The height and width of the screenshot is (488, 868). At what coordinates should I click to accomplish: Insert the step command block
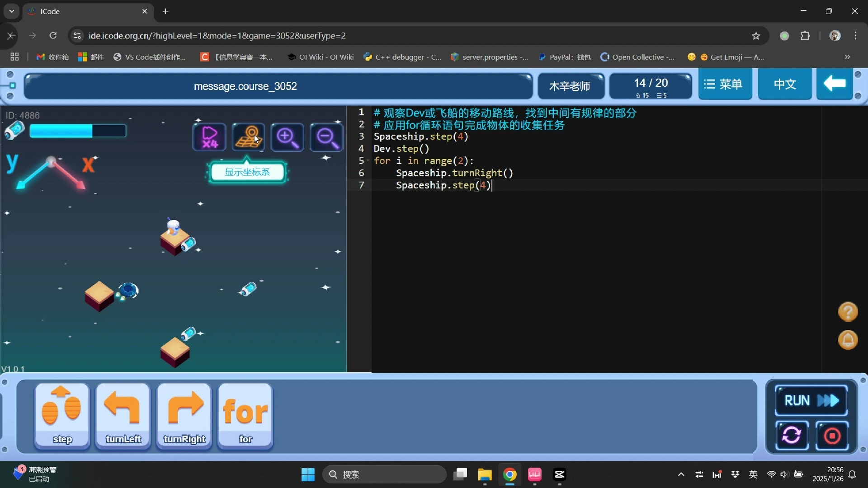pyautogui.click(x=62, y=416)
